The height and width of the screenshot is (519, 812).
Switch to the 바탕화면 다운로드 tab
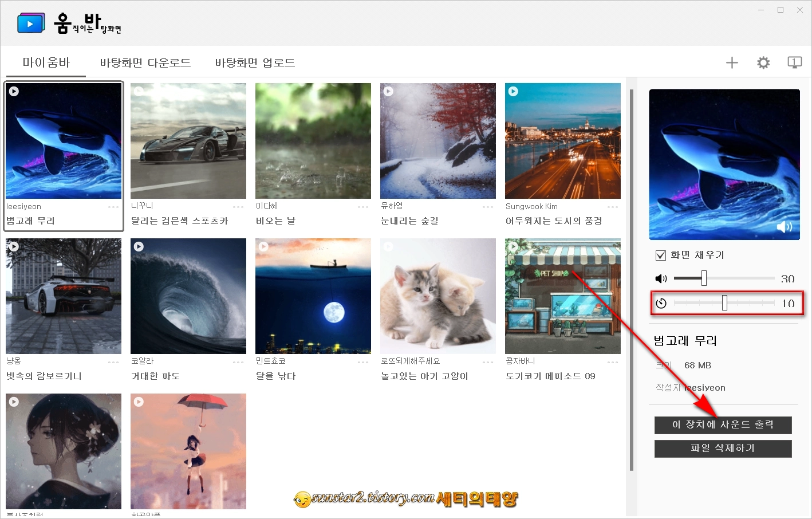pos(145,62)
